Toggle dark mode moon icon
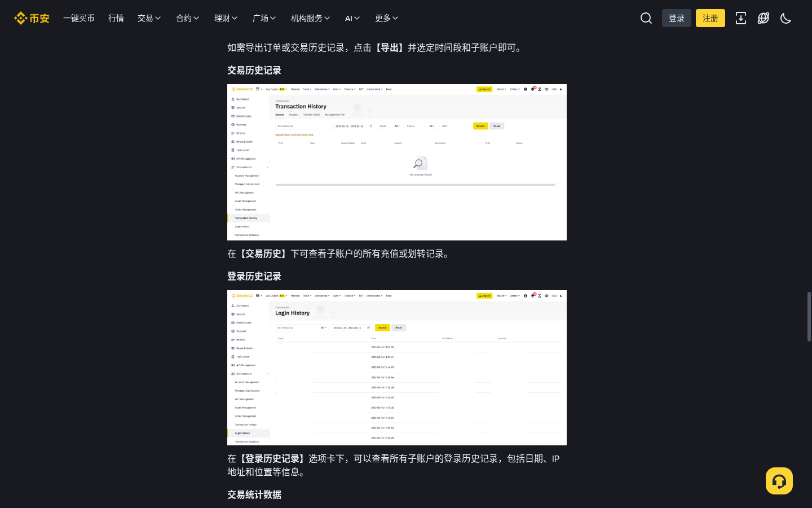 tap(786, 18)
